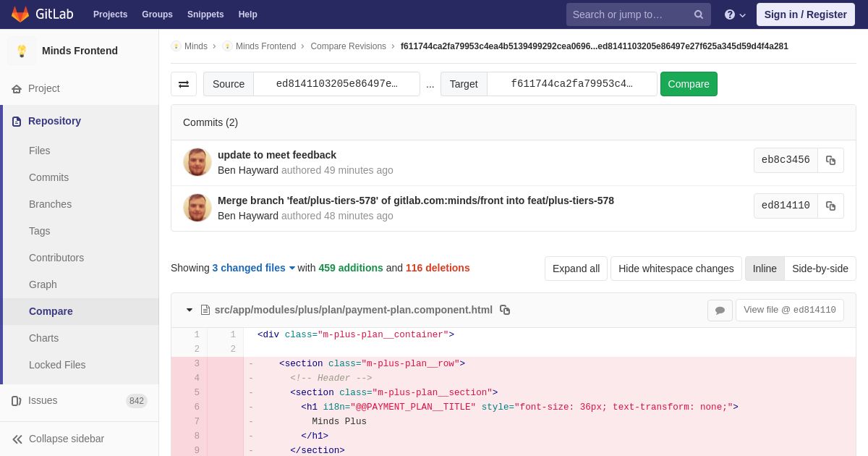Click the GitLab fox logo
868x456 pixels.
20,14
